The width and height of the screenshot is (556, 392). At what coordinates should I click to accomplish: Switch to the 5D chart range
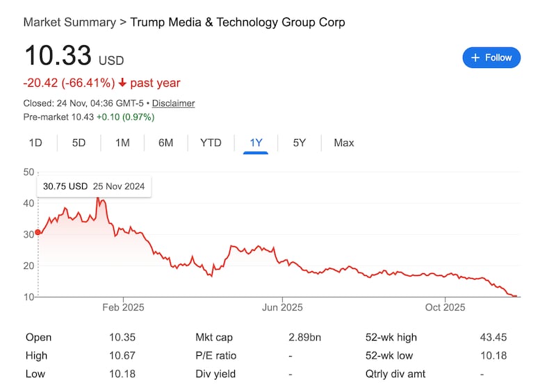79,143
